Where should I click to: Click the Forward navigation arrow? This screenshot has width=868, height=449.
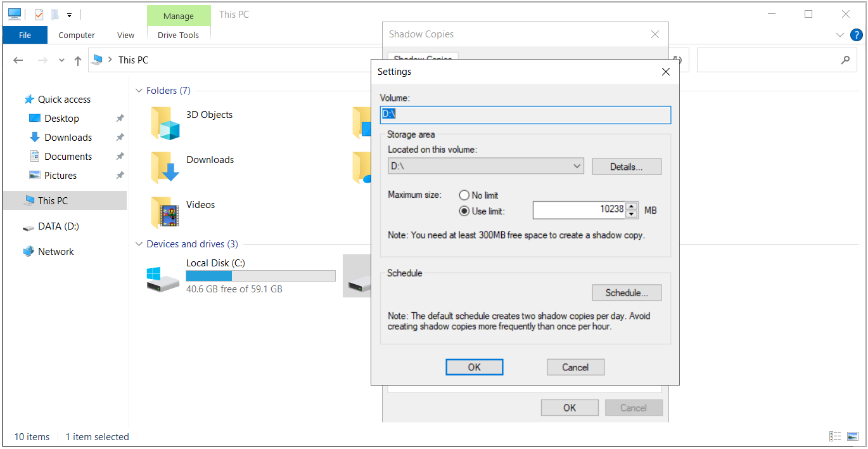click(x=42, y=60)
